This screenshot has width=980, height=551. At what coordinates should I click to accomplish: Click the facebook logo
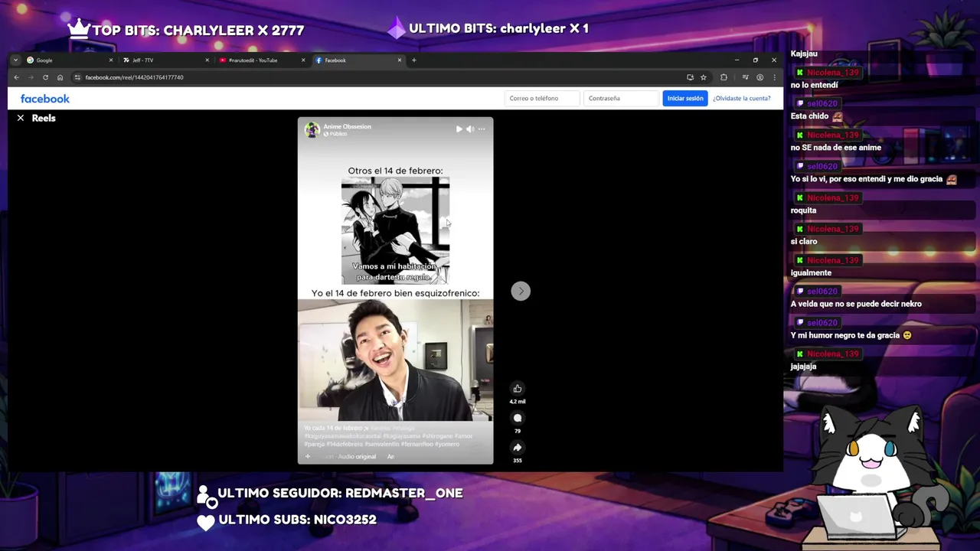pos(44,99)
